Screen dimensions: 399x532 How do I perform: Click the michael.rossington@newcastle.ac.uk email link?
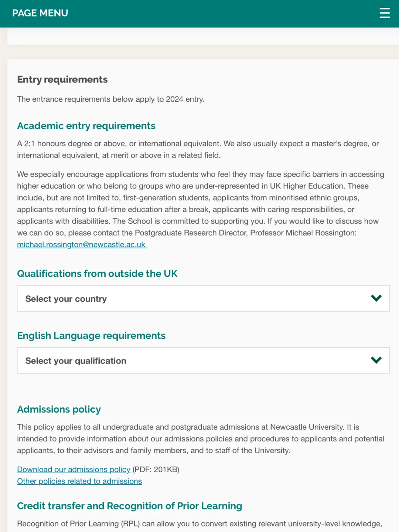click(81, 245)
